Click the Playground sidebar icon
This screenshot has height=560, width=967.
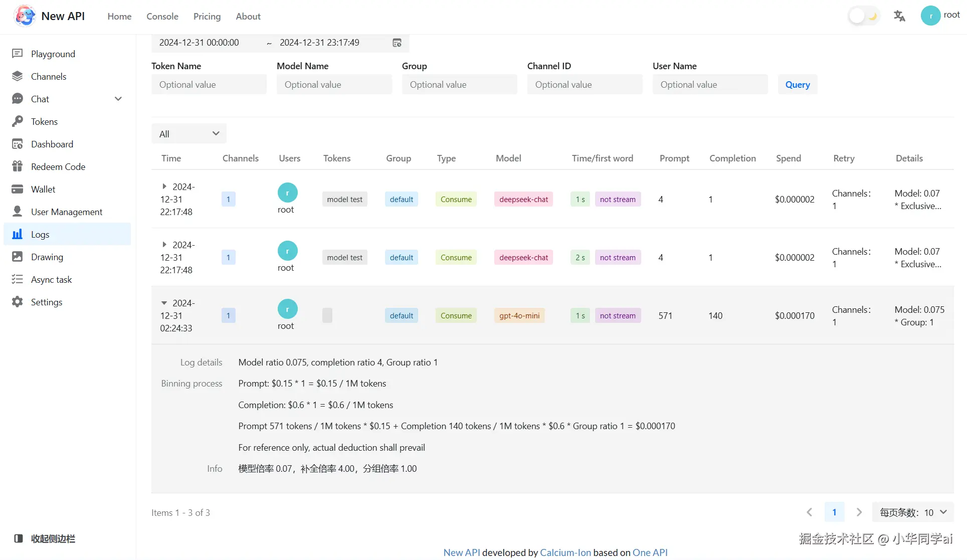(x=18, y=54)
